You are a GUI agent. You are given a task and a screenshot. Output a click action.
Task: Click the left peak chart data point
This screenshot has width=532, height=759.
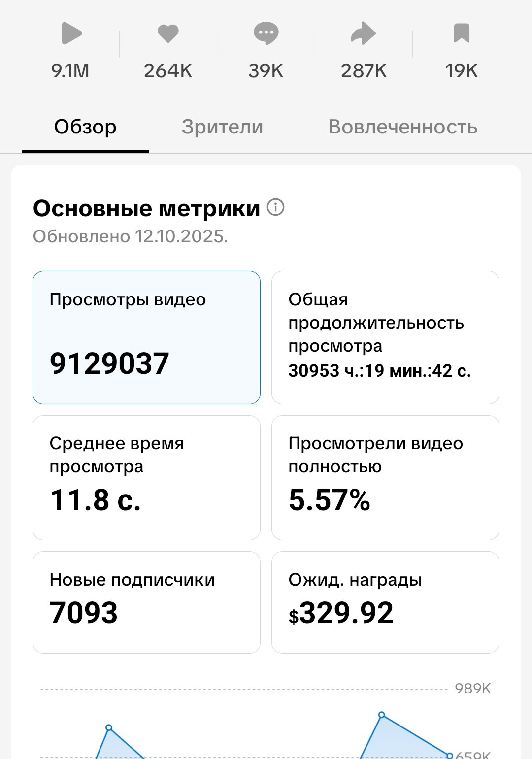[109, 727]
